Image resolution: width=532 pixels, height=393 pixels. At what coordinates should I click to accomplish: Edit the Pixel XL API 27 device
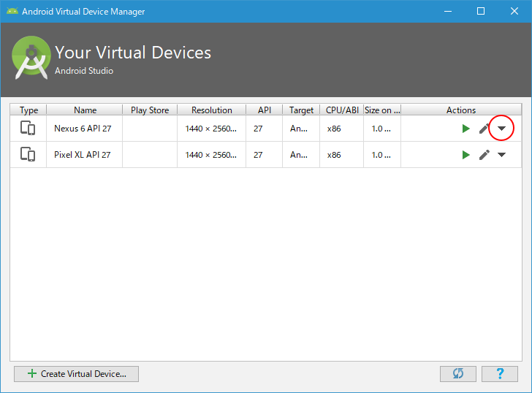point(484,155)
